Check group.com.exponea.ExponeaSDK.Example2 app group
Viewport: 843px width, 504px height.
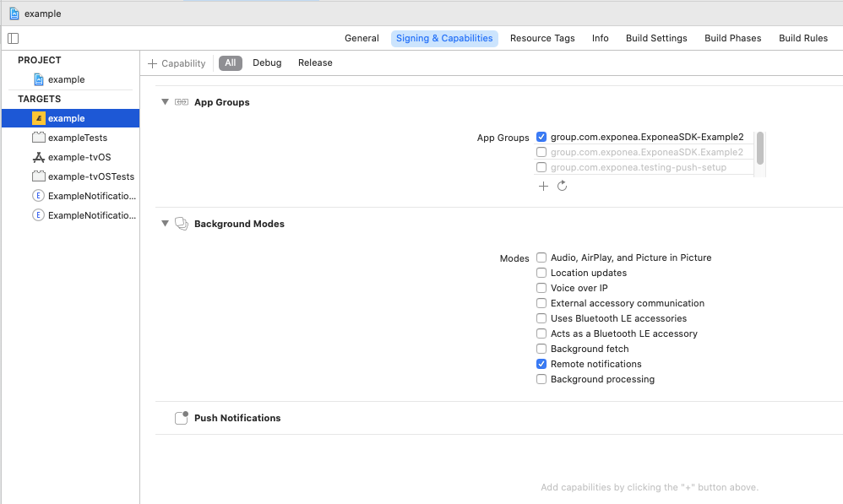541,152
